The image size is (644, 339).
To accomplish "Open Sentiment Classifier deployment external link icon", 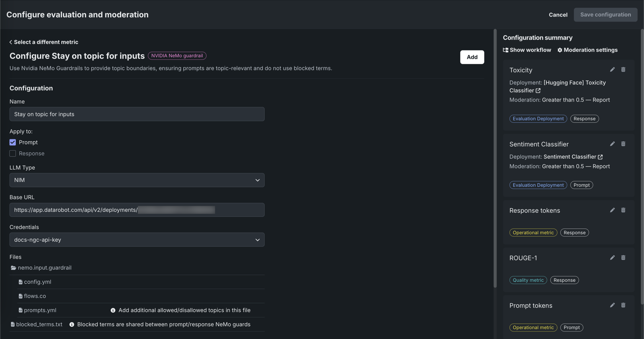I will (x=600, y=157).
